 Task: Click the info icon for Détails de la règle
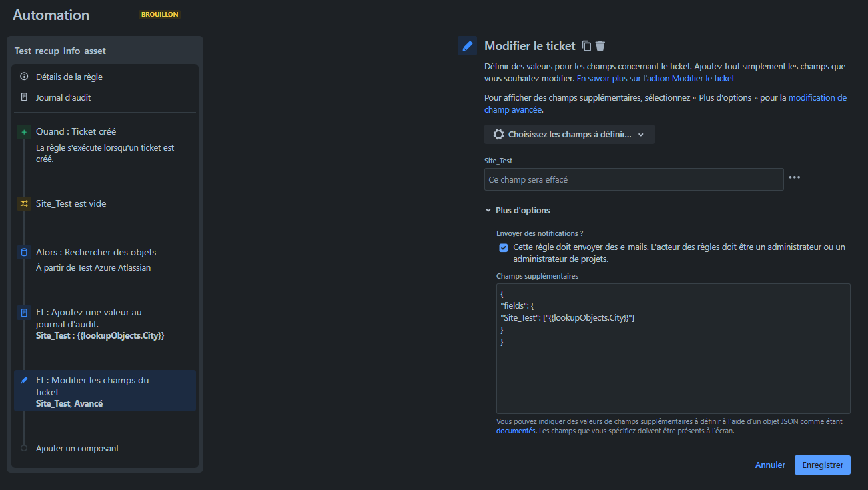25,77
